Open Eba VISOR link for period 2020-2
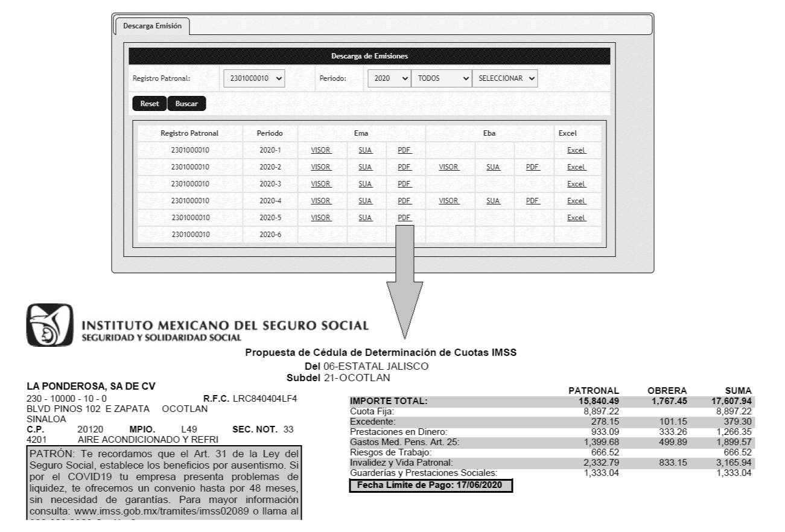Screen dimensions: 785x532 point(450,167)
